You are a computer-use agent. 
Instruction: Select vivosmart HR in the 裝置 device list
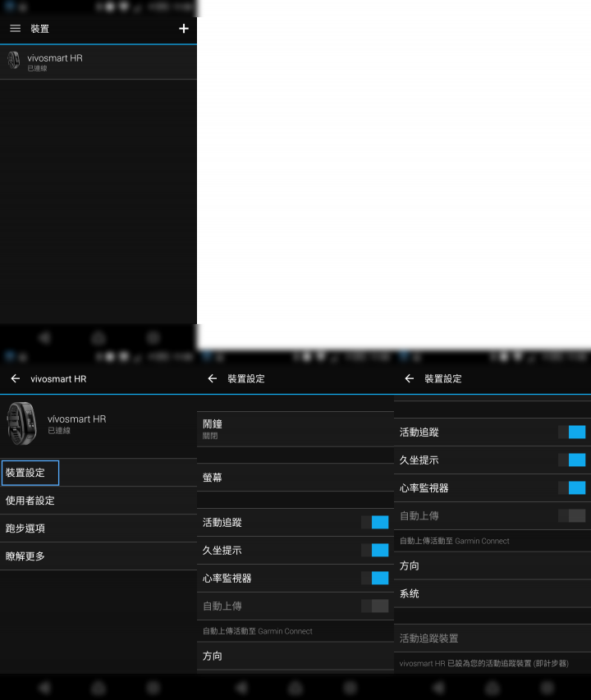click(98, 62)
